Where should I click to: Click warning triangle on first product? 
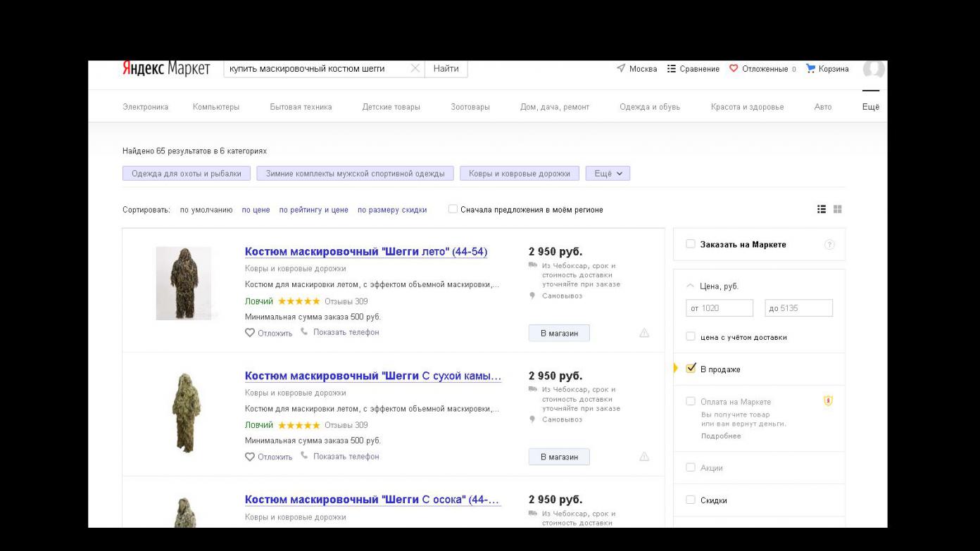point(643,333)
